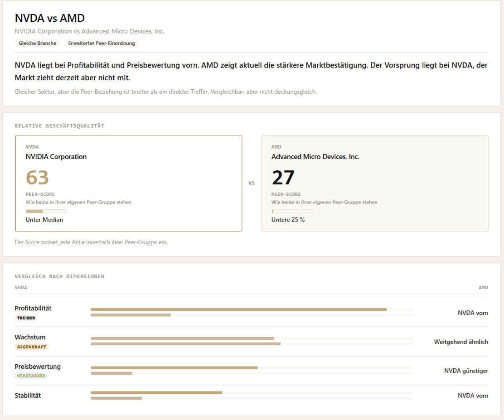This screenshot has width=504, height=420.
Task: Click the 'Gleiche Branche' tag
Action: 37,43
